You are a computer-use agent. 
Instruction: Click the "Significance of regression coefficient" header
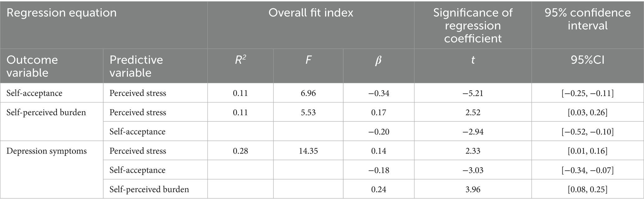click(x=472, y=26)
